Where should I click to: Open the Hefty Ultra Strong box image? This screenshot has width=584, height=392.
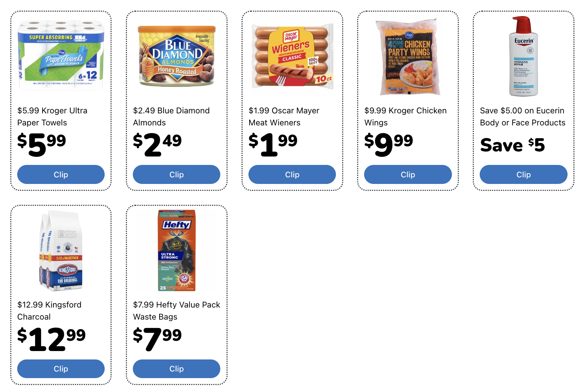tap(176, 250)
